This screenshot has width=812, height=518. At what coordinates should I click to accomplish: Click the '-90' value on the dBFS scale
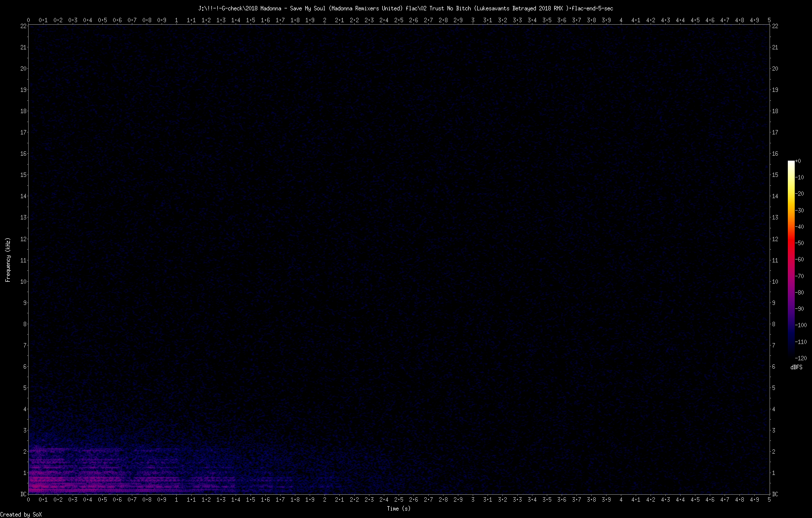[x=800, y=309]
